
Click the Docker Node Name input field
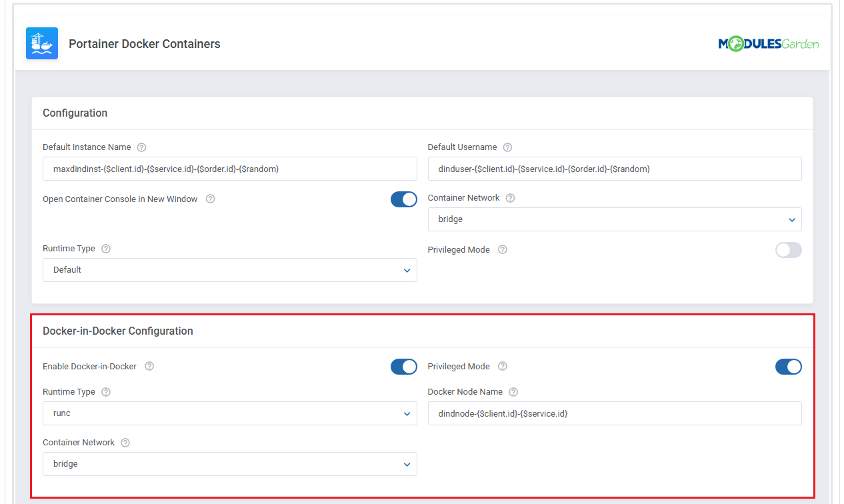[x=614, y=413]
